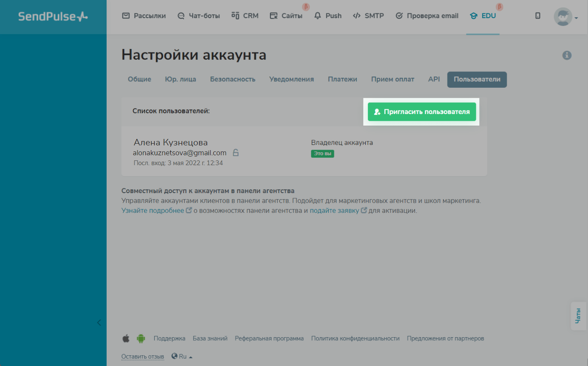Select the Уведомления tab

(291, 79)
